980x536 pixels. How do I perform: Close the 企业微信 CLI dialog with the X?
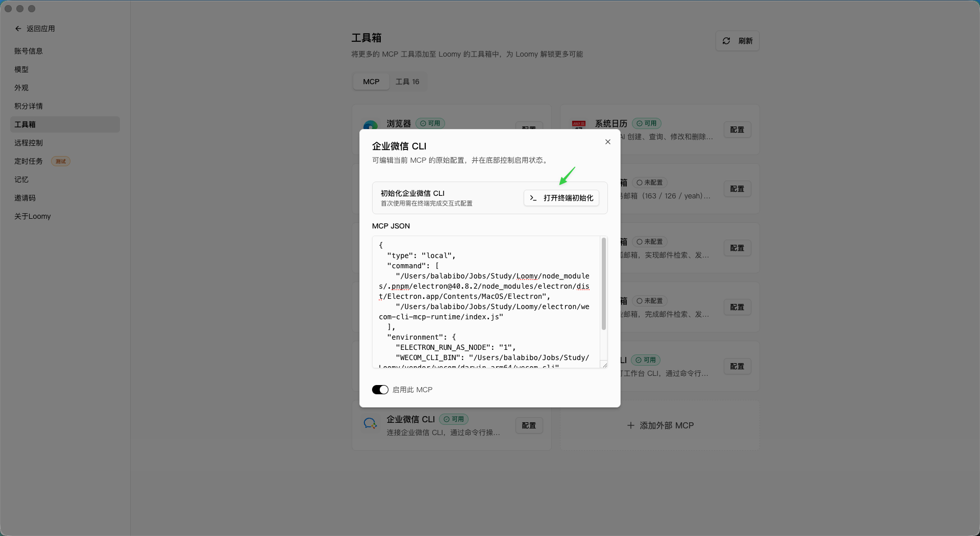point(607,142)
